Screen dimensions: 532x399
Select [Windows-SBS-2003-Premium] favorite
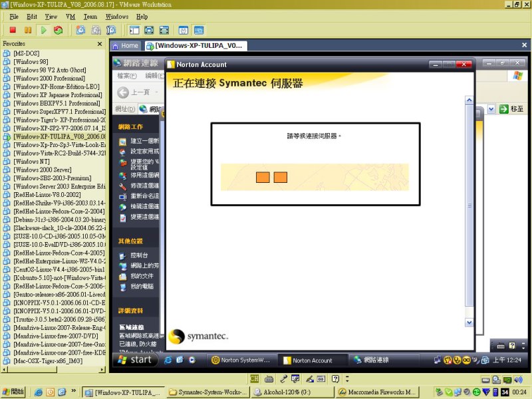click(53, 178)
